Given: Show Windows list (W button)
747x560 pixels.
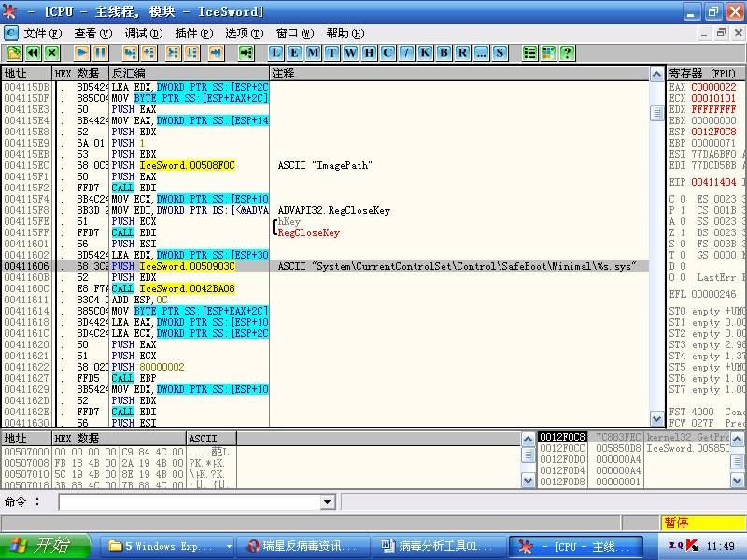Looking at the screenshot, I should (350, 52).
